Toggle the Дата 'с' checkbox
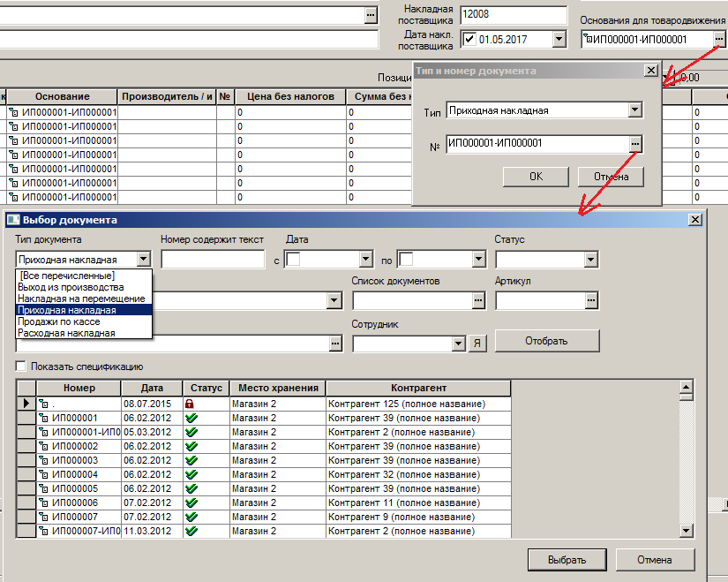The height and width of the screenshot is (582, 728). pyautogui.click(x=293, y=260)
